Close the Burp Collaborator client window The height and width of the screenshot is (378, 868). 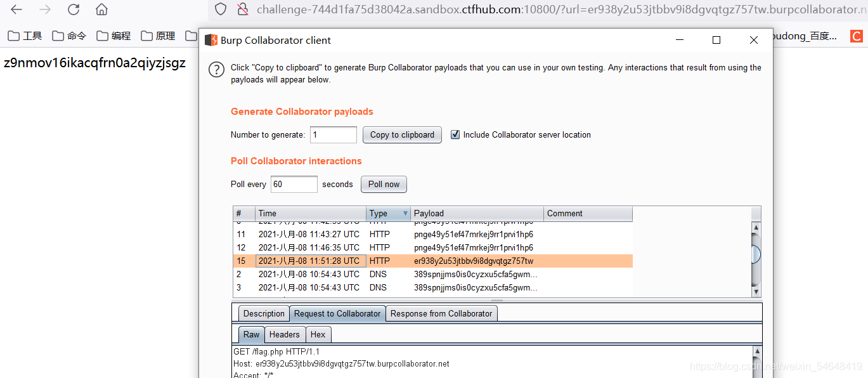pos(754,40)
